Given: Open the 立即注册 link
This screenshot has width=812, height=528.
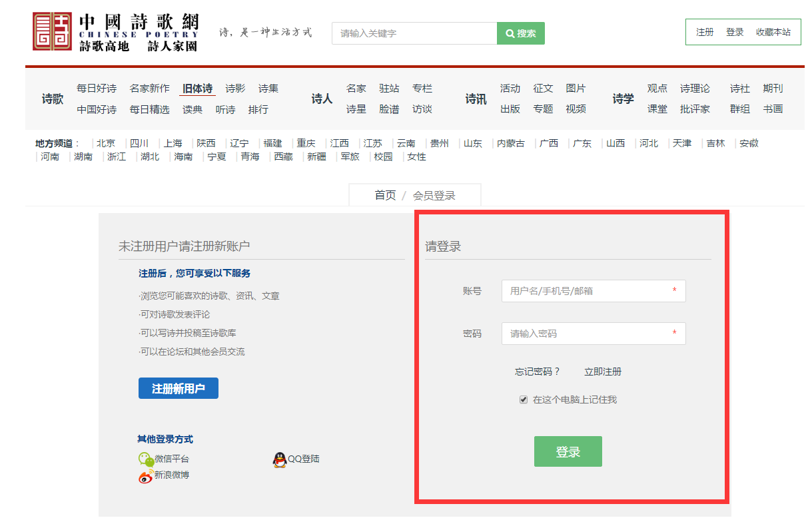Looking at the screenshot, I should (603, 372).
